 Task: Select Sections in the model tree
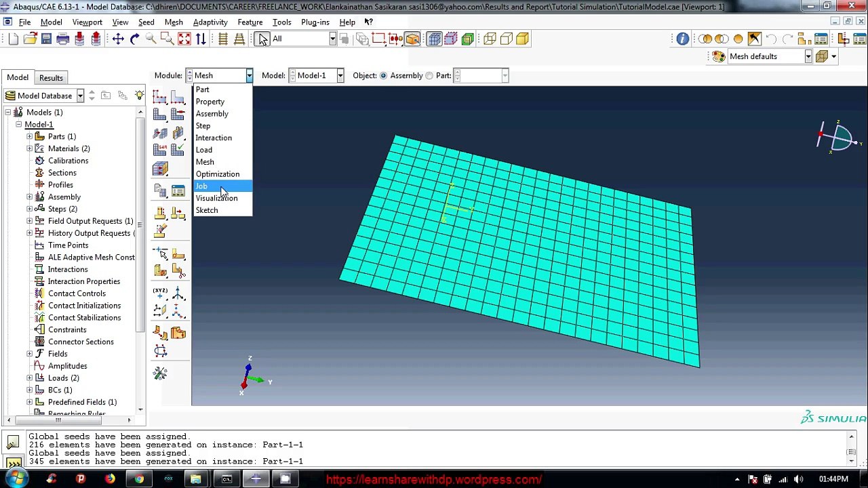(x=62, y=173)
